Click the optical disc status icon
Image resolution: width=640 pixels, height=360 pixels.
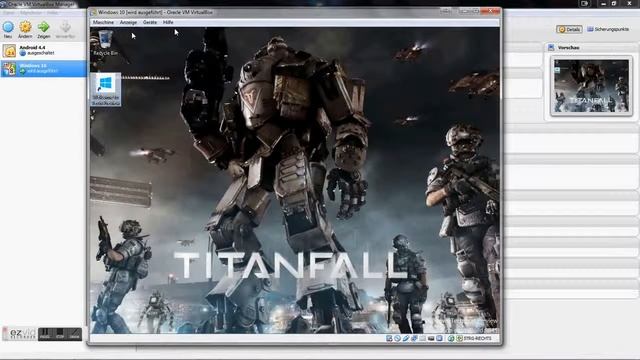[398, 338]
